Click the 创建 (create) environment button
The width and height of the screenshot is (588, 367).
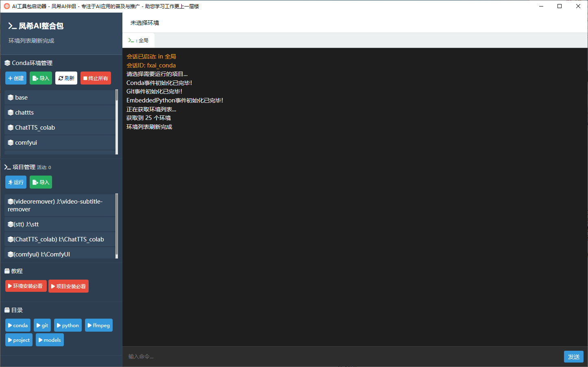pyautogui.click(x=16, y=78)
